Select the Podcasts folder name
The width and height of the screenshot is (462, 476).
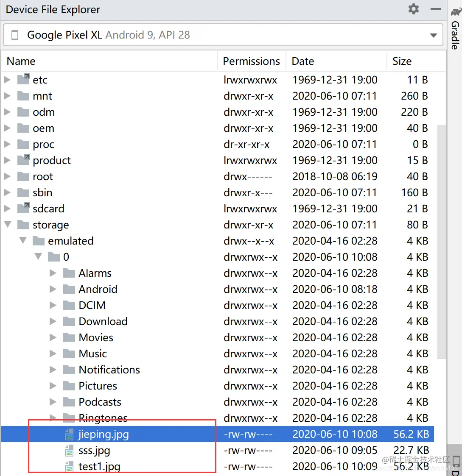point(100,402)
